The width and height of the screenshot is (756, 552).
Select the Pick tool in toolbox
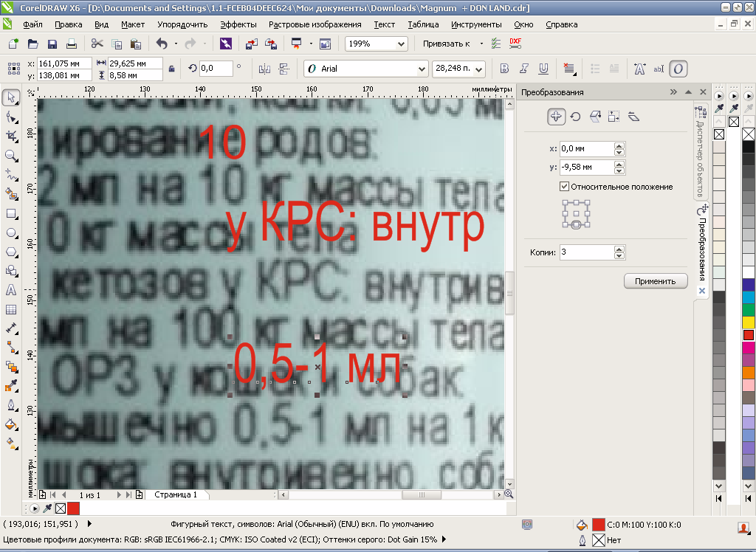(11, 98)
